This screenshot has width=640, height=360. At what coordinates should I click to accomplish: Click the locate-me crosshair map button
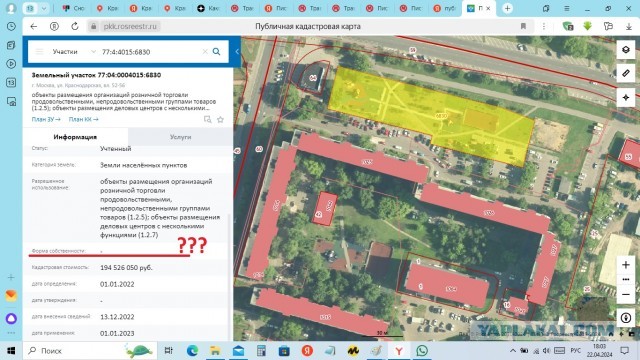click(x=626, y=98)
